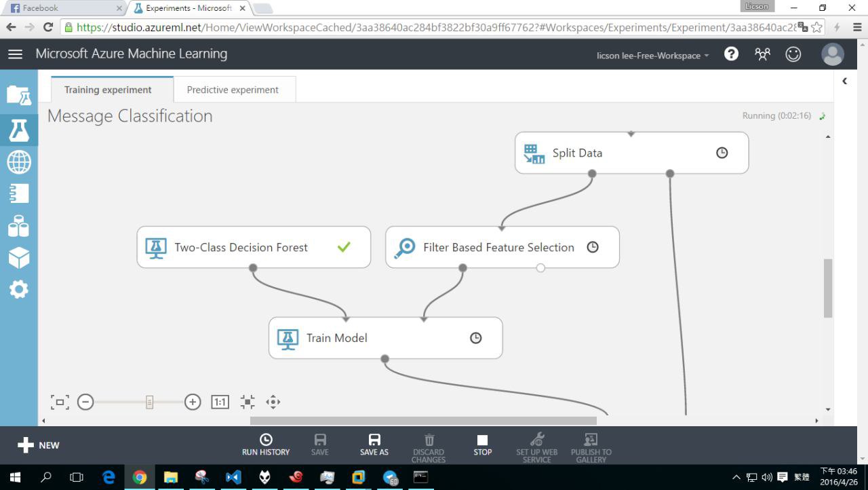This screenshot has height=490, width=868.
Task: Click the clock status icon on Train Model
Action: [x=476, y=337]
